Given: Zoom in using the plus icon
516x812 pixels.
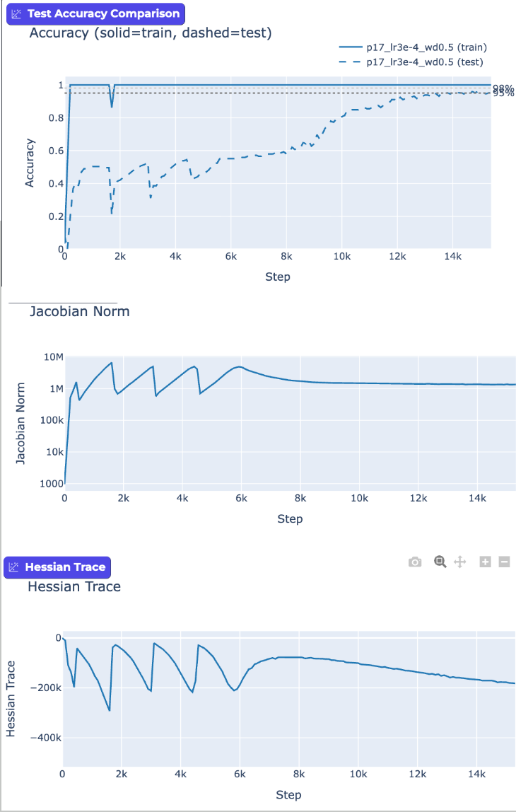Looking at the screenshot, I should point(485,562).
